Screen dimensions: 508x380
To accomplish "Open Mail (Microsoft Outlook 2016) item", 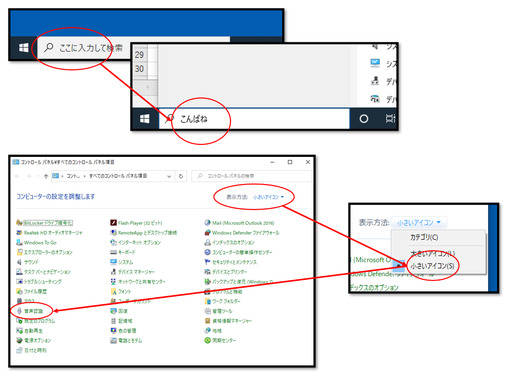I will click(x=243, y=223).
